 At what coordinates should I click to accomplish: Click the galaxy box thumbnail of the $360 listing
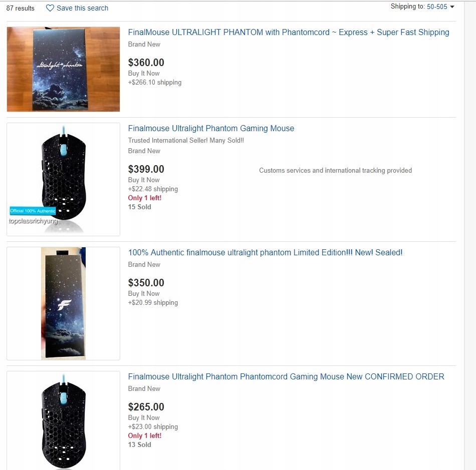pyautogui.click(x=63, y=69)
